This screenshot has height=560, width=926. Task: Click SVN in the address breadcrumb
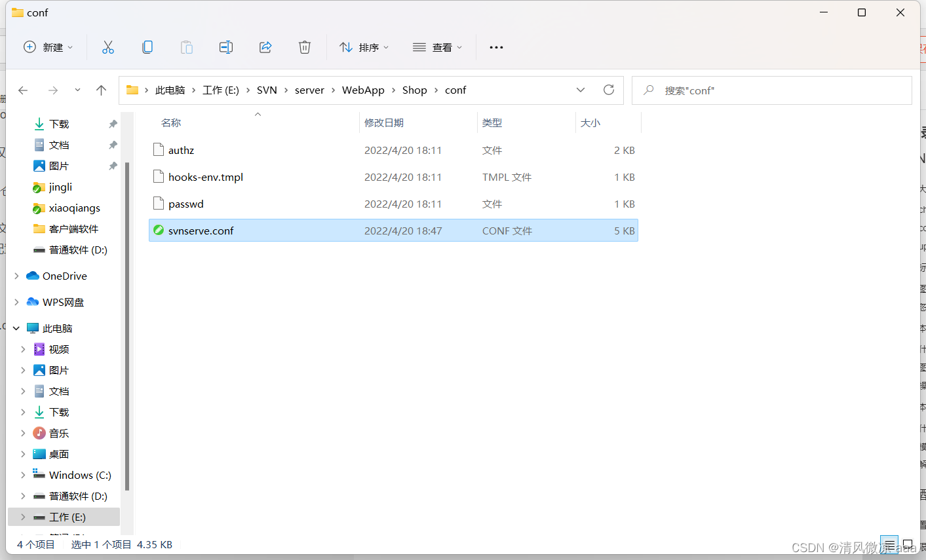point(267,90)
